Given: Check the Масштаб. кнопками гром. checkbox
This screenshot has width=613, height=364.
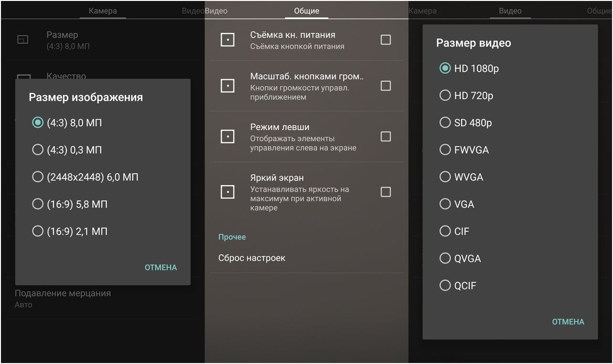Looking at the screenshot, I should 386,86.
